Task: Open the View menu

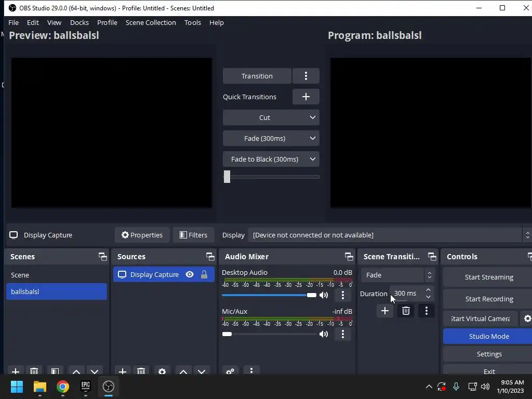Action: [54, 22]
